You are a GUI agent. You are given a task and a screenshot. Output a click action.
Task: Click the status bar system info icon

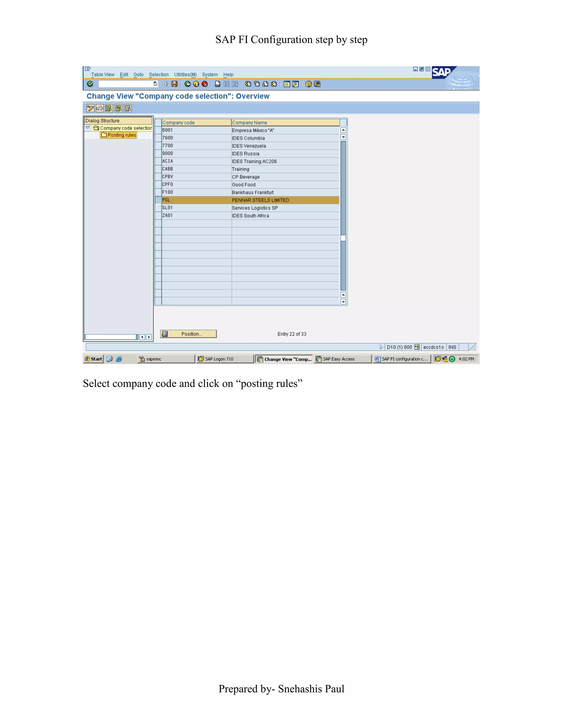coord(416,347)
